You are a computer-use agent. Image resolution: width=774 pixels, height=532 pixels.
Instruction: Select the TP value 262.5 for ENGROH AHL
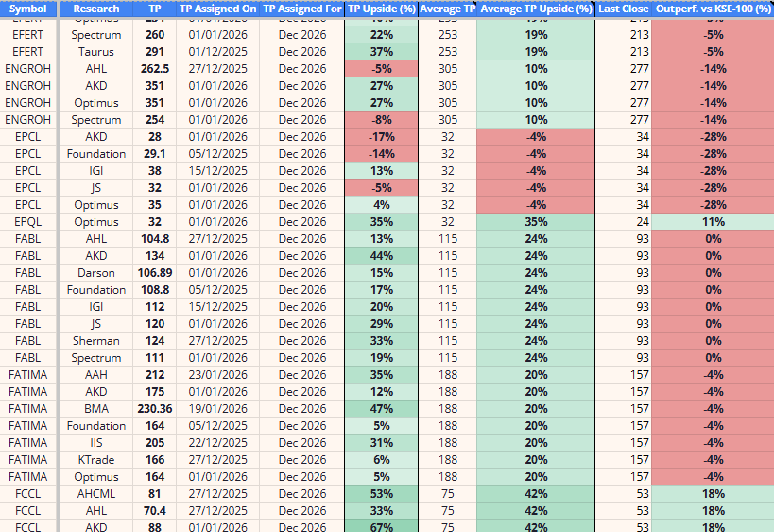tap(155, 69)
